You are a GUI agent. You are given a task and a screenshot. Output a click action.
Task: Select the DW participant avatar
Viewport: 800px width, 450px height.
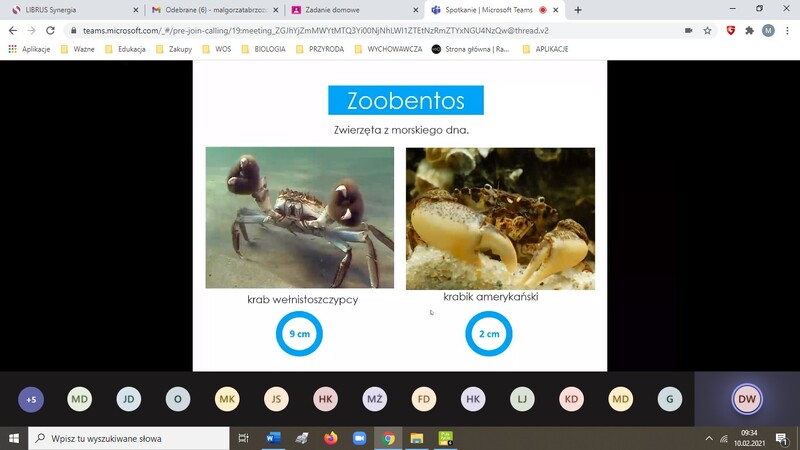coord(747,400)
